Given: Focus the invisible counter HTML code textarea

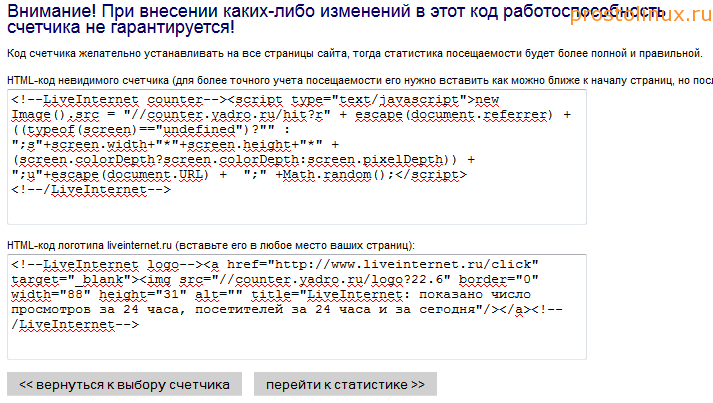Looking at the screenshot, I should click(297, 157).
